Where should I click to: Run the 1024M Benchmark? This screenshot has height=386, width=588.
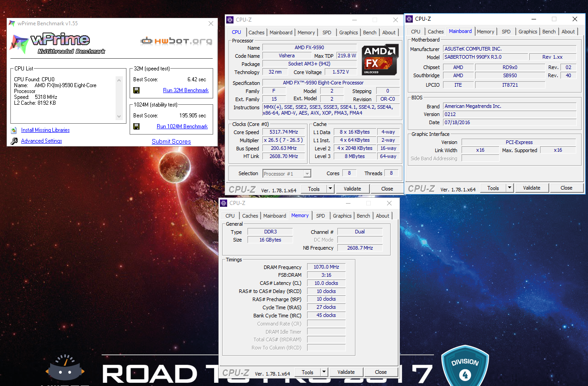pyautogui.click(x=182, y=126)
